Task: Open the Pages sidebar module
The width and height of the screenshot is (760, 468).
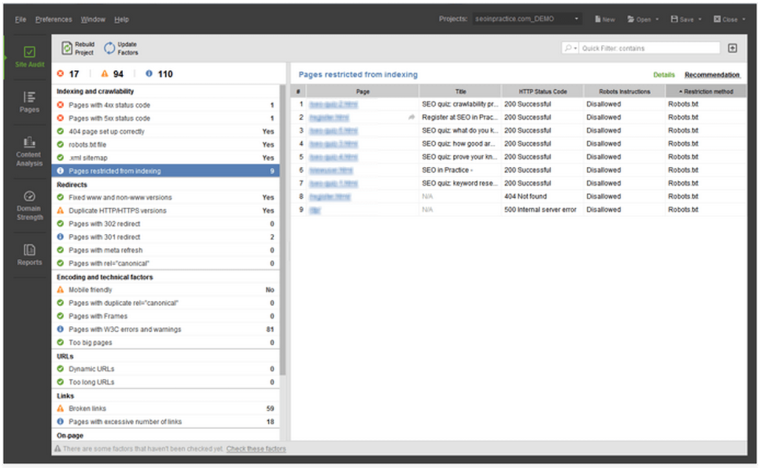Action: point(29,102)
